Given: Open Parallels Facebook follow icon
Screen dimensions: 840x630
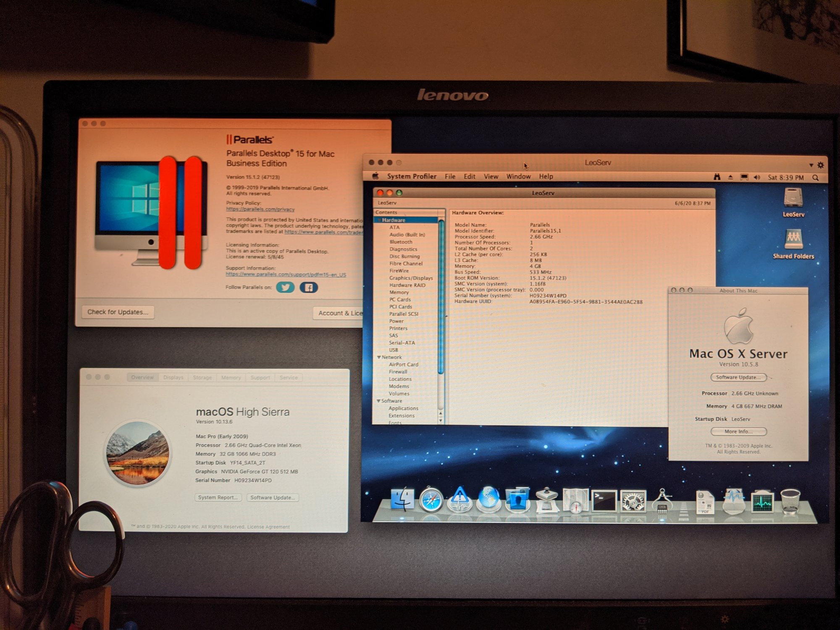Looking at the screenshot, I should coord(309,287).
